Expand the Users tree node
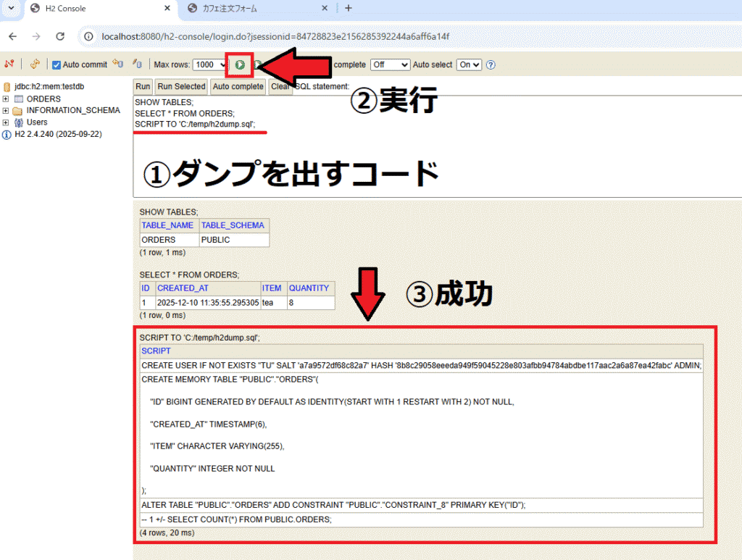The height and width of the screenshot is (560, 742). click(x=7, y=122)
